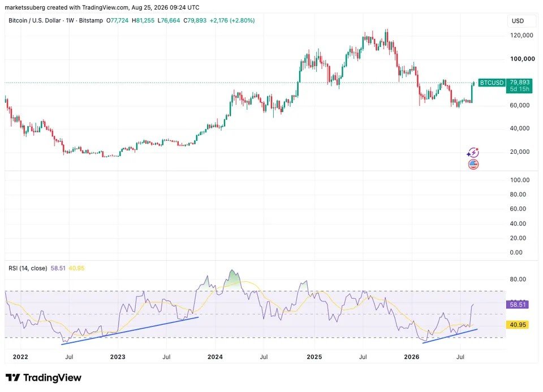Screen dimensions: 543x392
Task: Click the TradingView logo icon
Action: tap(13, 377)
